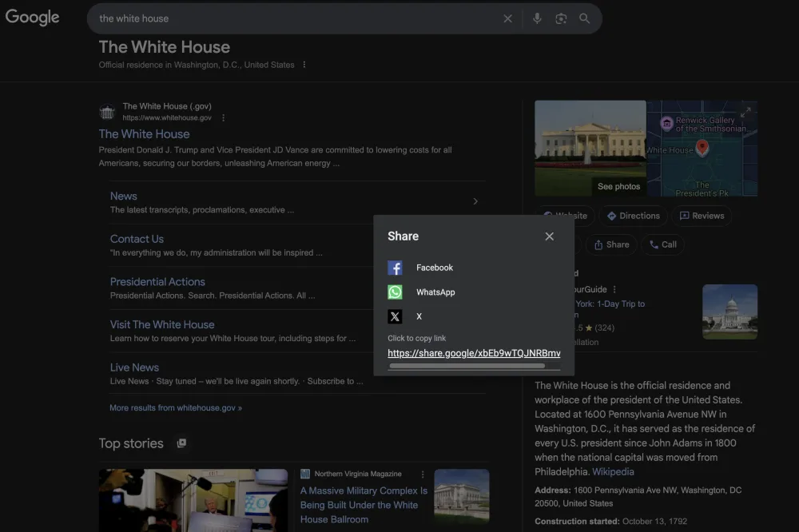
Task: Open More results from whitehouse.gov
Action: pos(176,407)
